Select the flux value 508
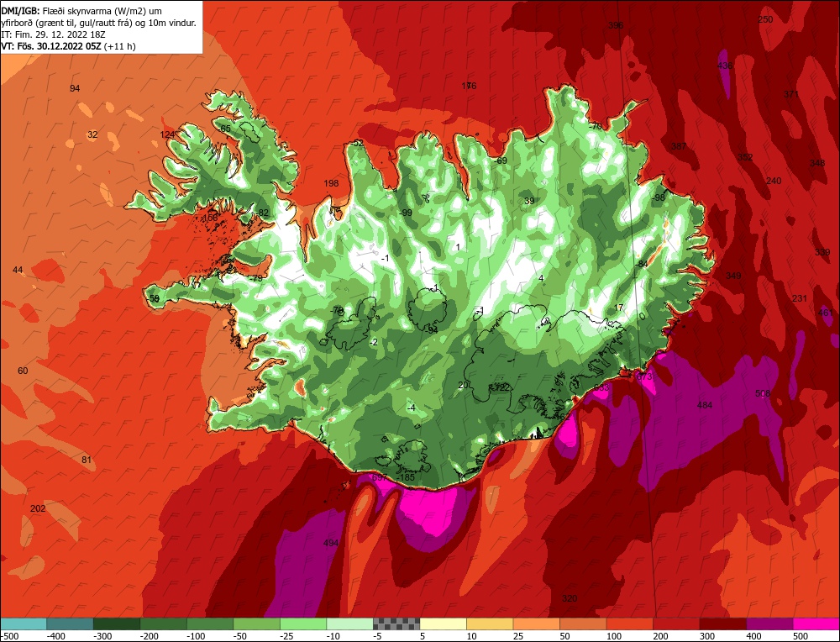This screenshot has width=840, height=642. (763, 393)
